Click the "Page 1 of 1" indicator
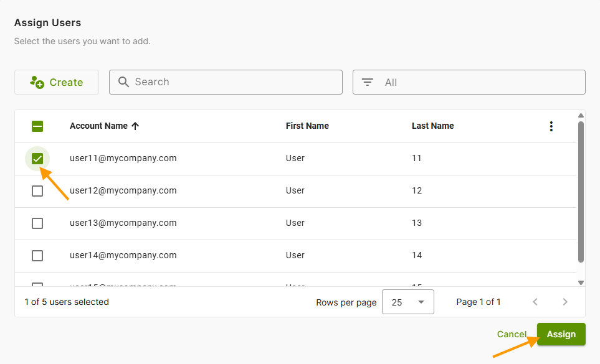The image size is (600, 364). click(479, 302)
